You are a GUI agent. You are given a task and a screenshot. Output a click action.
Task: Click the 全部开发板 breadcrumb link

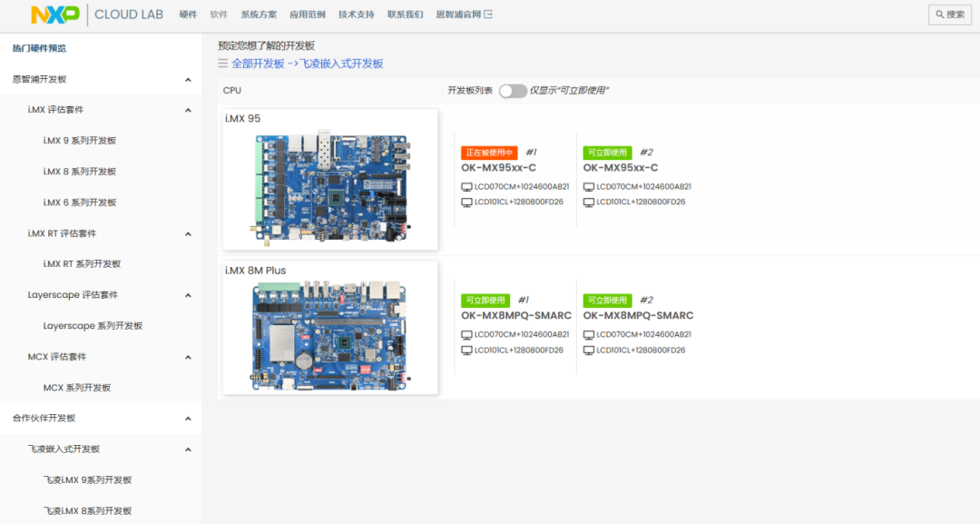pyautogui.click(x=258, y=64)
